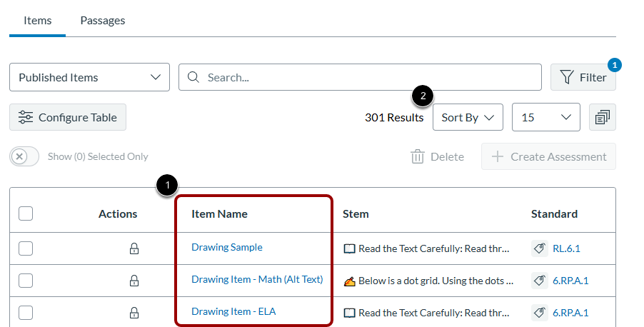Click the blue filter count badge
644x327 pixels.
tap(615, 65)
